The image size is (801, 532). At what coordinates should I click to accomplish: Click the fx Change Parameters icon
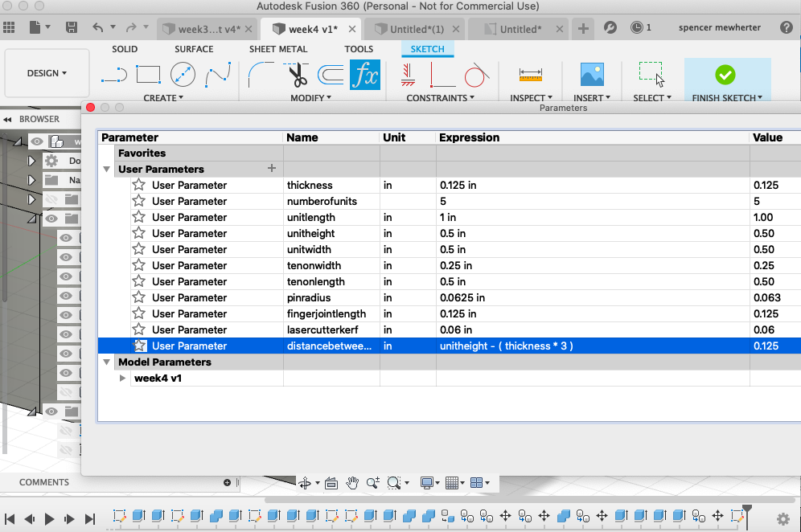pyautogui.click(x=365, y=75)
